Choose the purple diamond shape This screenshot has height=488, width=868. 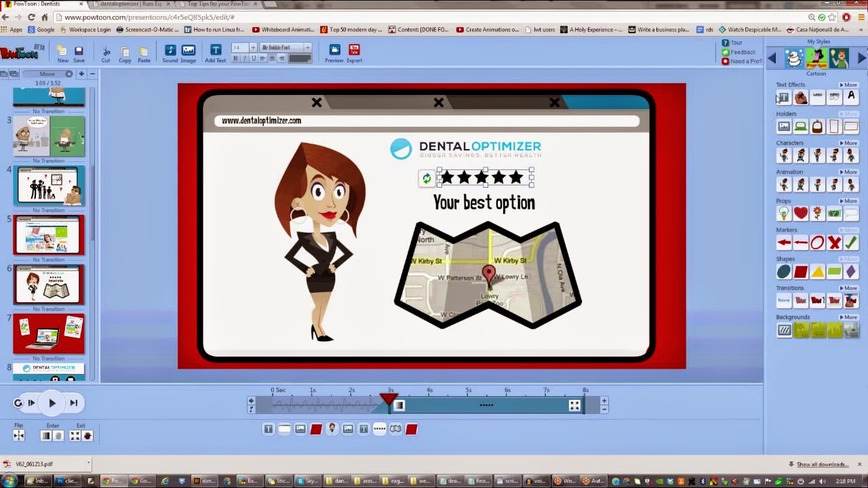point(851,272)
